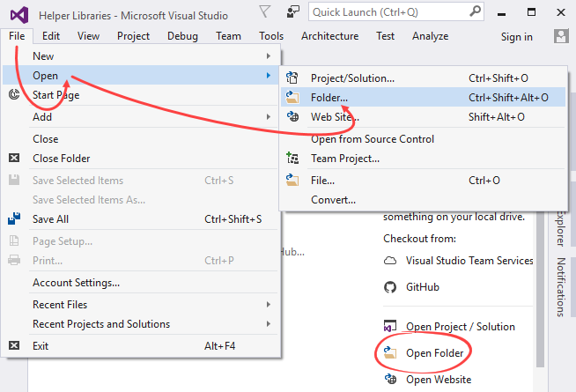The image size is (576, 392).
Task: Click the Visual Studio logo icon
Action: pyautogui.click(x=19, y=15)
